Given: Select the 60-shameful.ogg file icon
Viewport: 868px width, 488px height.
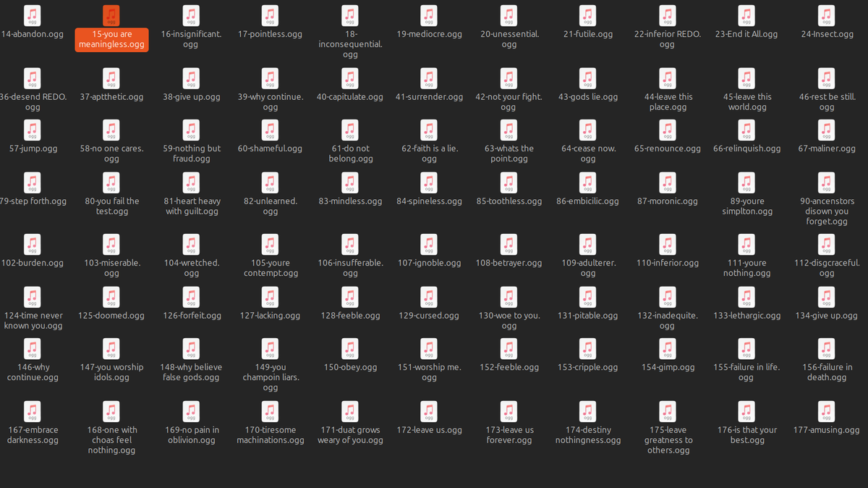Looking at the screenshot, I should [271, 130].
